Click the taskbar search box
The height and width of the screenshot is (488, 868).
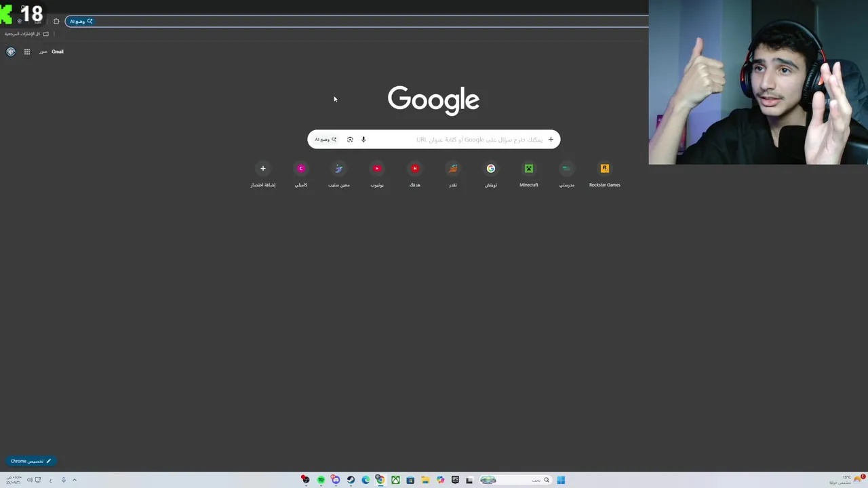tap(515, 480)
